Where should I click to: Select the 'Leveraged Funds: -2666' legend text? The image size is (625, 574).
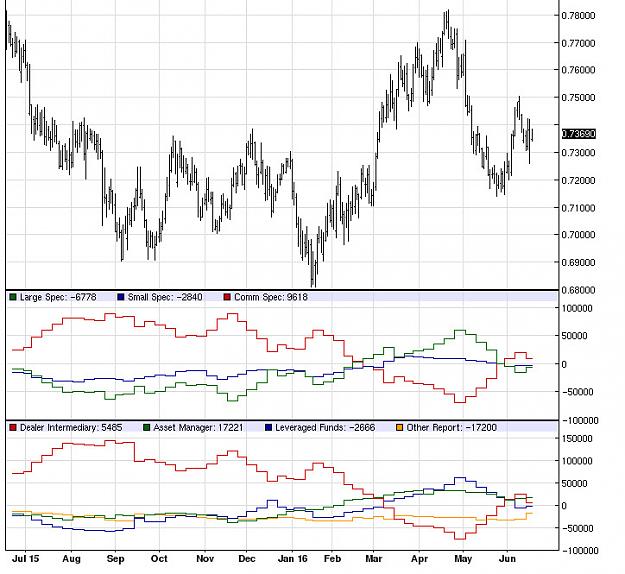[325, 428]
